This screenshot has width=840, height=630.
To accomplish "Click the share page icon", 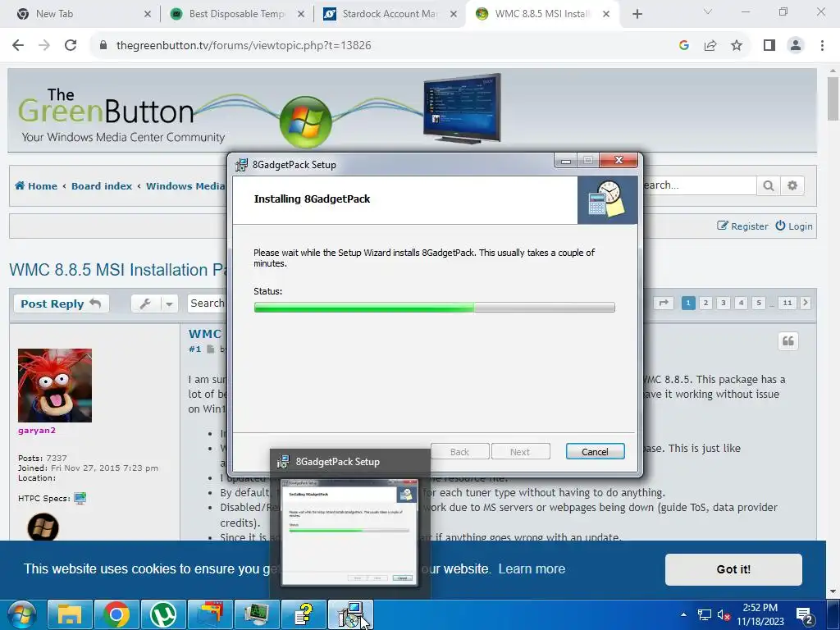I will pyautogui.click(x=710, y=46).
